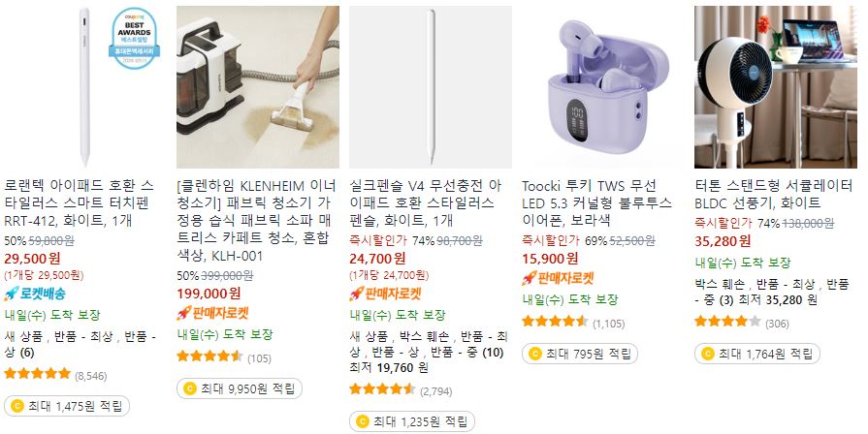Click the 판매자로켓 badge under Toocki earphones
This screenshot has height=434, width=868.
click(x=559, y=278)
